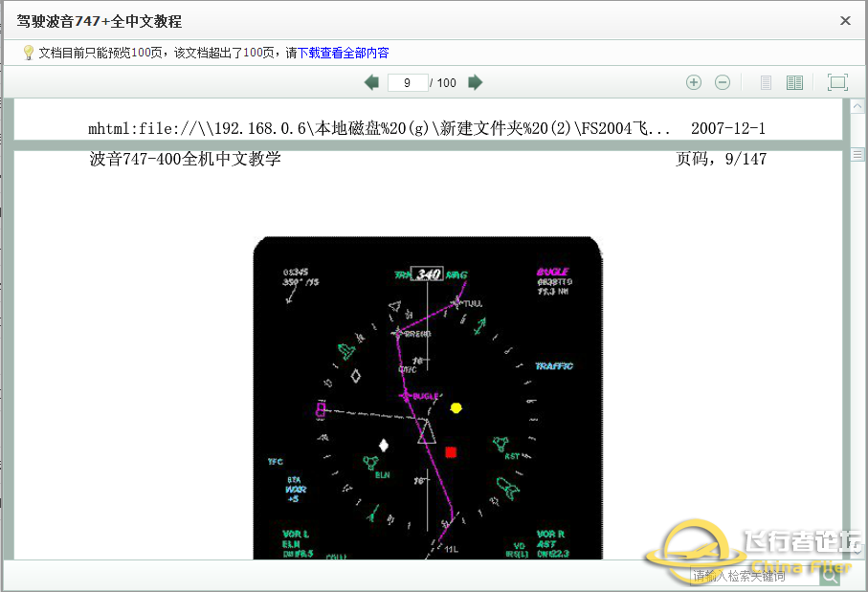Switch to two-page view

[x=794, y=82]
